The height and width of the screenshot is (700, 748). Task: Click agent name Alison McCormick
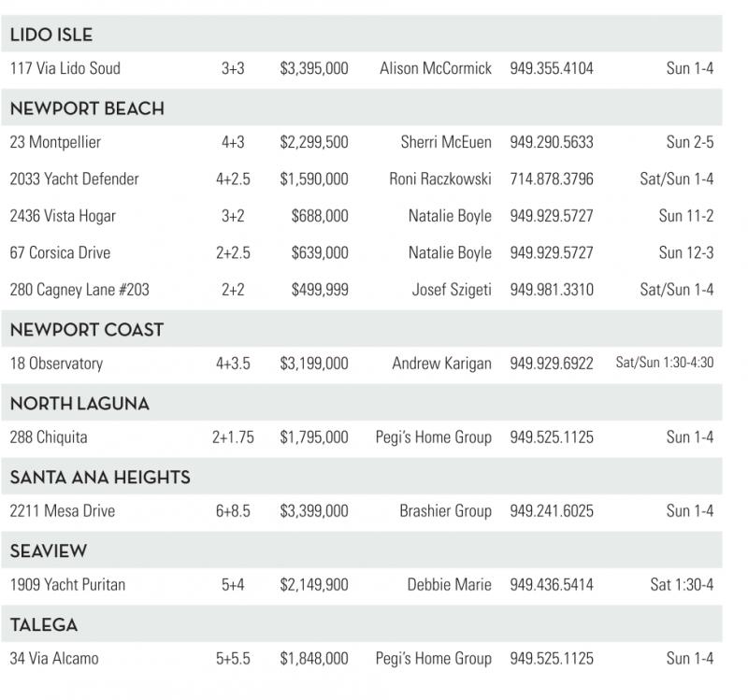[x=435, y=68]
